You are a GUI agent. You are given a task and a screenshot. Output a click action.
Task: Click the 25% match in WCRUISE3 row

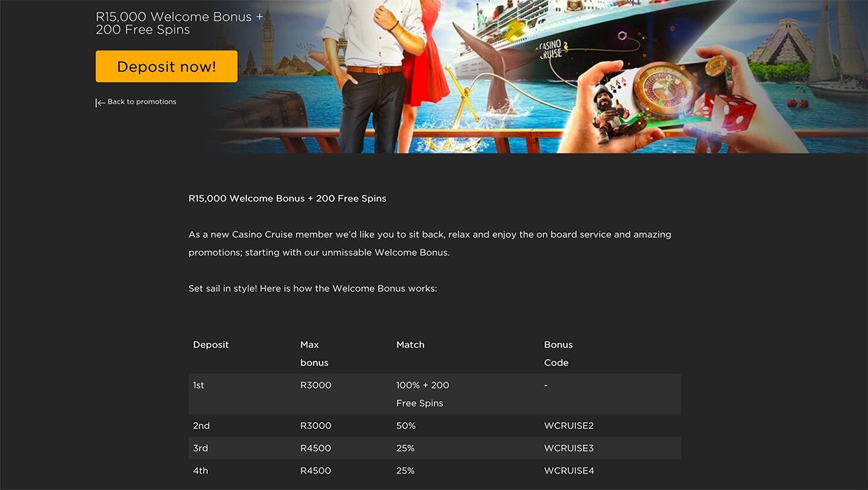point(405,449)
